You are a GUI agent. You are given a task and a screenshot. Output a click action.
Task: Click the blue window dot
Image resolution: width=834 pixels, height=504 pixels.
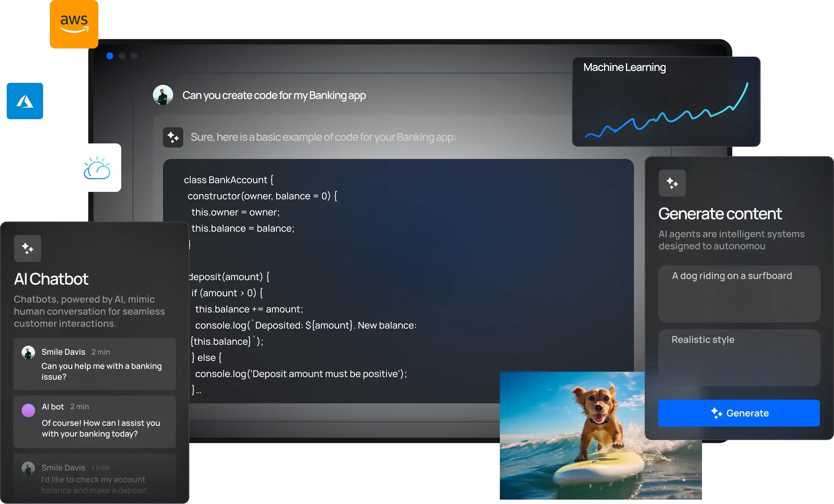coord(110,56)
